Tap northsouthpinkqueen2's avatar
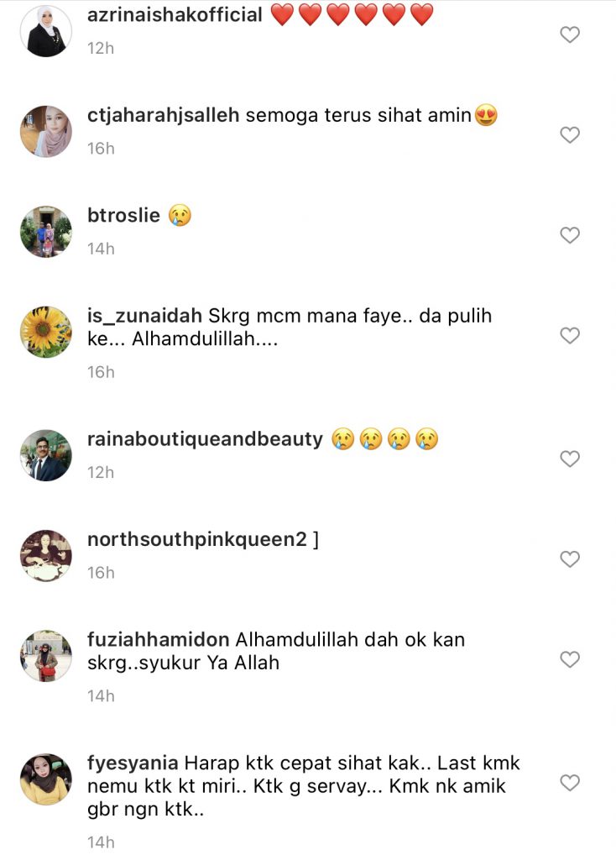 coord(46,556)
